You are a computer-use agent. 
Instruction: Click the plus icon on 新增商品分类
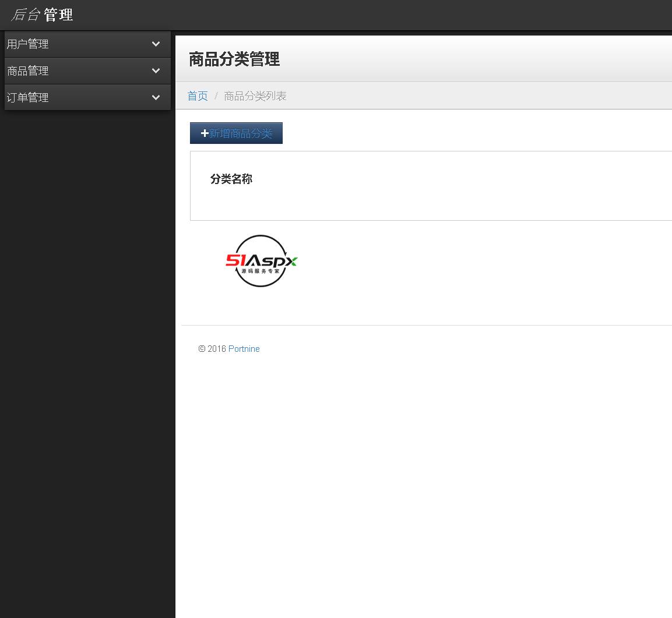(x=205, y=133)
